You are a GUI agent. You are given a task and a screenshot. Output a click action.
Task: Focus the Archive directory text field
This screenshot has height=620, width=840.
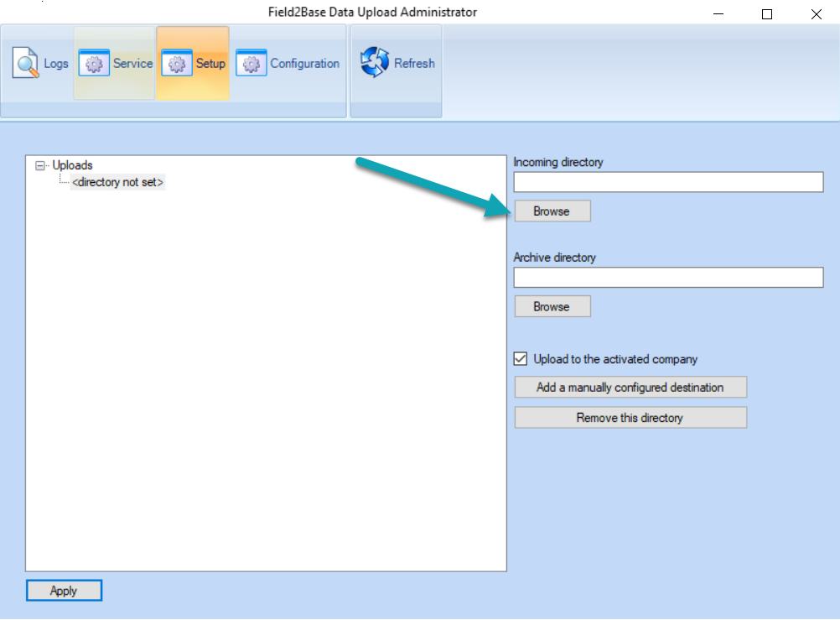668,278
